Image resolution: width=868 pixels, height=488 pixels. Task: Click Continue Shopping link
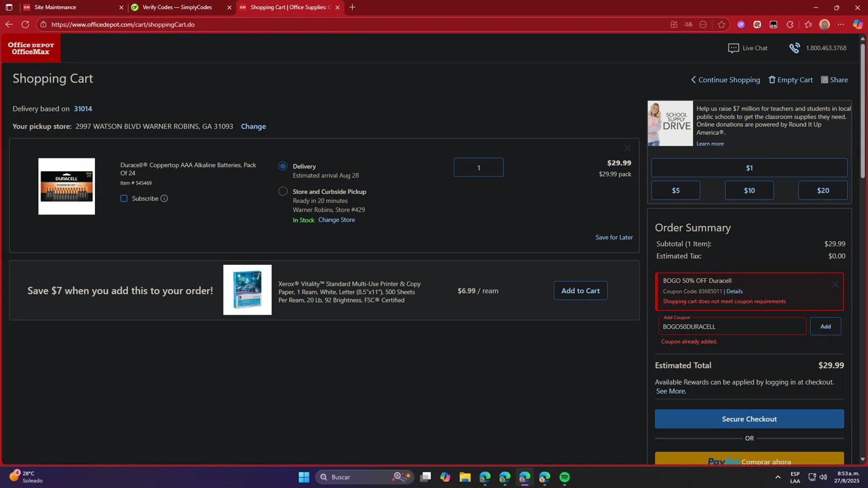[726, 80]
